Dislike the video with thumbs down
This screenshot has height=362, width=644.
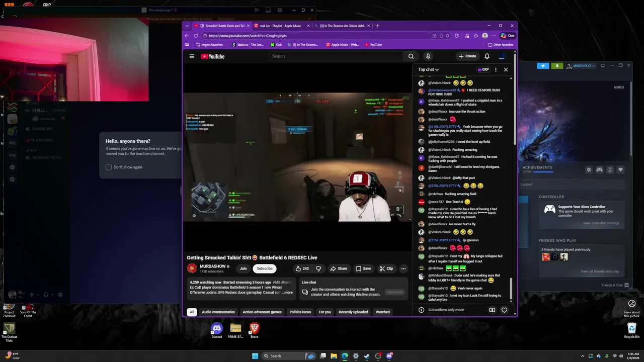[x=318, y=268]
